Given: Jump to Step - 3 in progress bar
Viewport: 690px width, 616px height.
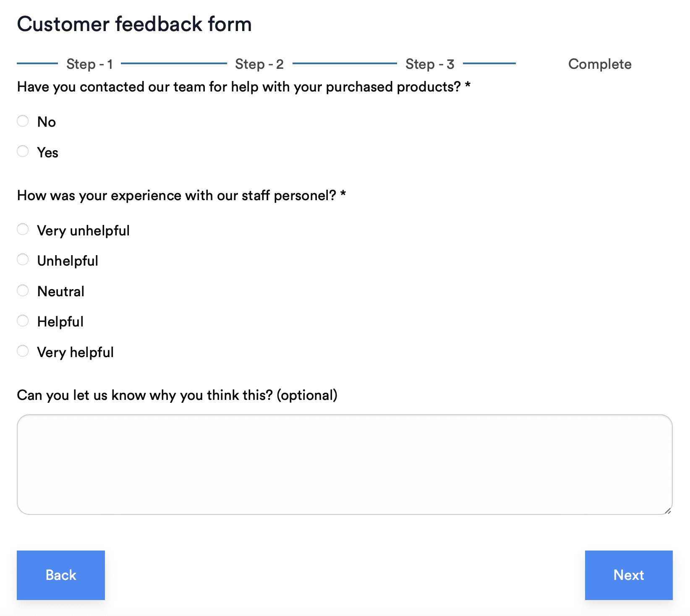Looking at the screenshot, I should click(x=429, y=64).
